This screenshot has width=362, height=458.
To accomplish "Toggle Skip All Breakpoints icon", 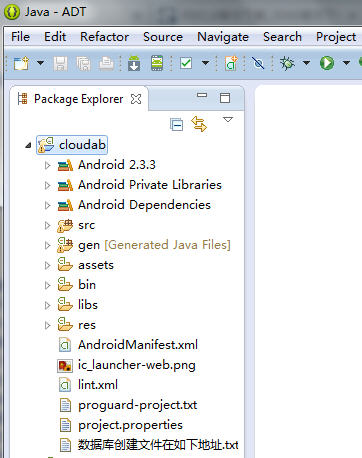I will pos(258,63).
